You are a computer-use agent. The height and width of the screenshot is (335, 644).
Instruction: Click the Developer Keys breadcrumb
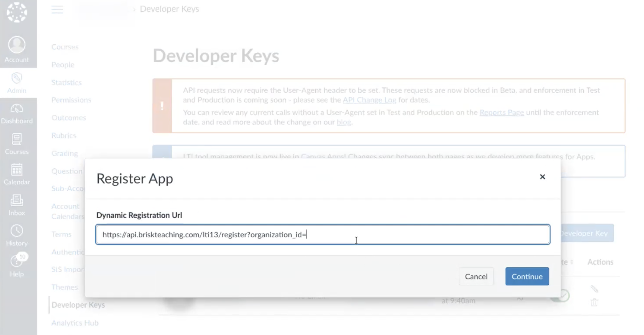click(x=169, y=9)
